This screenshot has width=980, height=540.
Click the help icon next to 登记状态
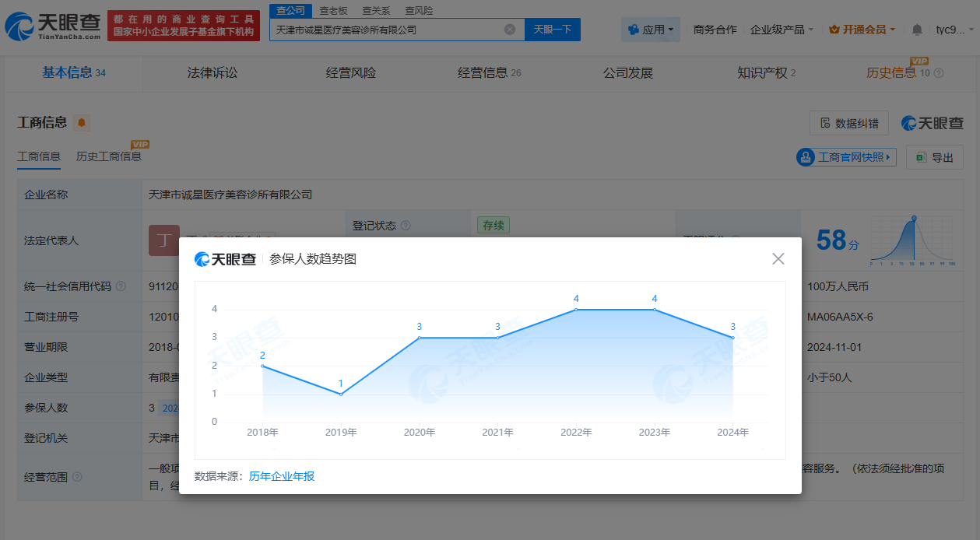point(406,226)
